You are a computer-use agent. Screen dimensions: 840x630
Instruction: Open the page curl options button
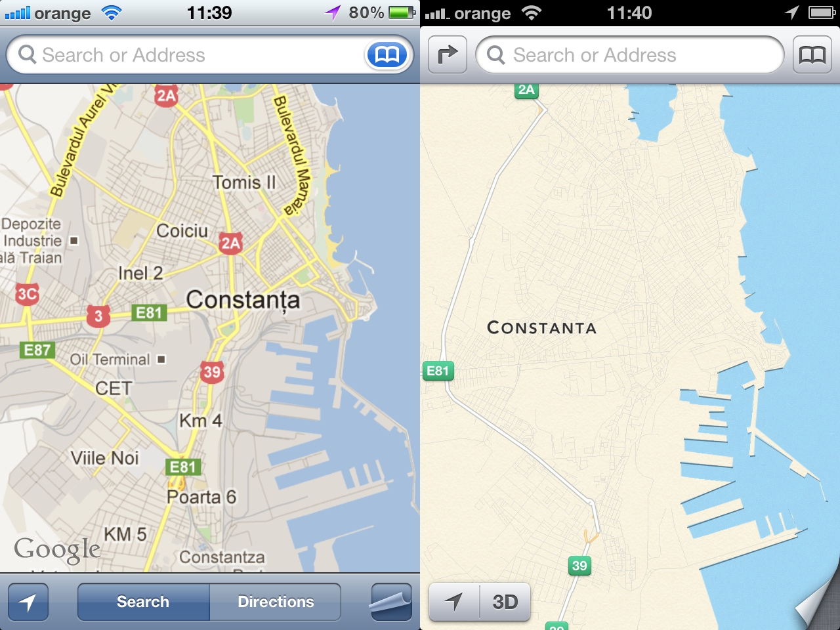click(391, 602)
